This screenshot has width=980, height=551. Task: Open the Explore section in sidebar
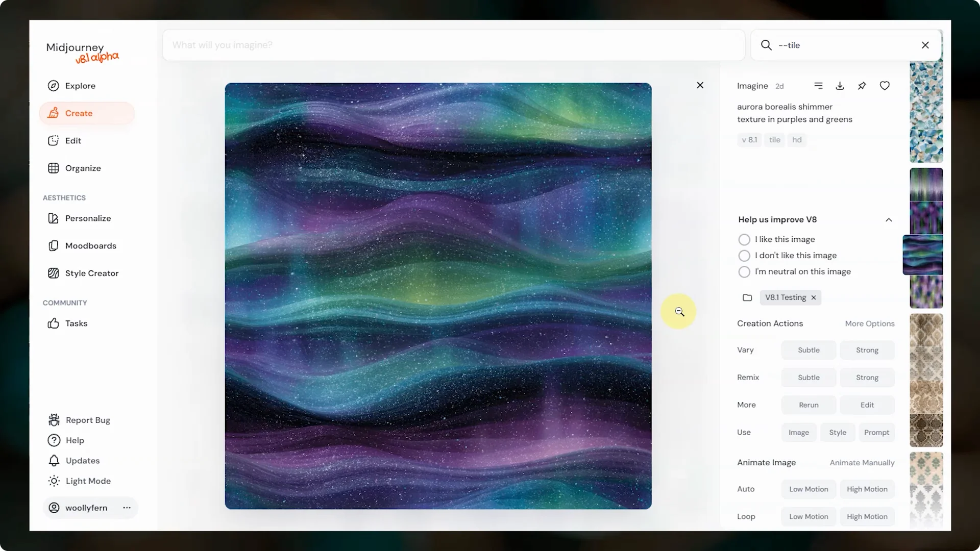[80, 86]
